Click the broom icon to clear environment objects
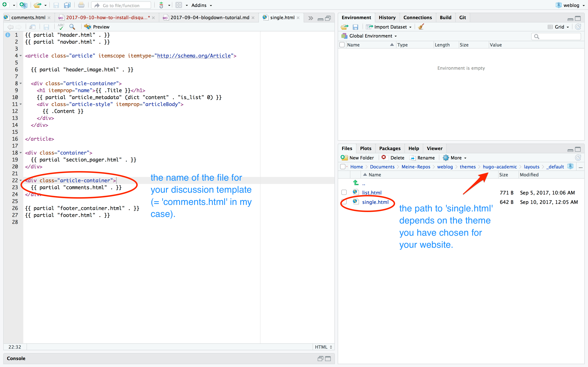This screenshot has height=367, width=588. [x=421, y=27]
